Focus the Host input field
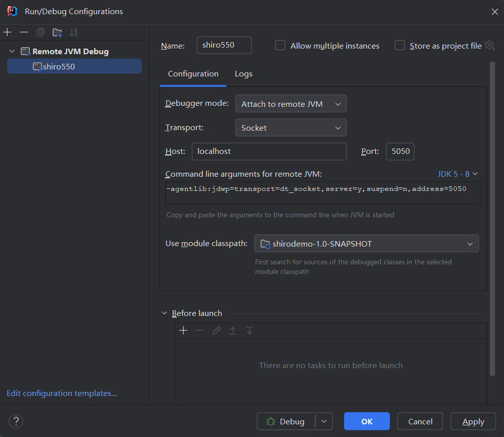The image size is (504, 437). tap(269, 151)
